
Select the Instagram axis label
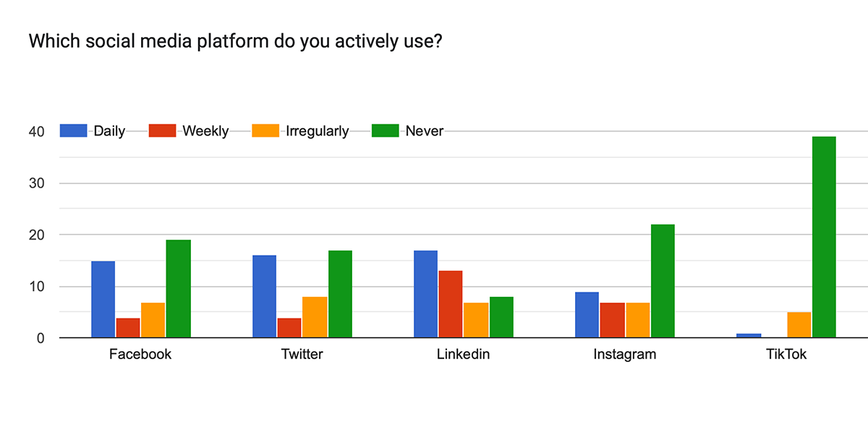coord(625,355)
